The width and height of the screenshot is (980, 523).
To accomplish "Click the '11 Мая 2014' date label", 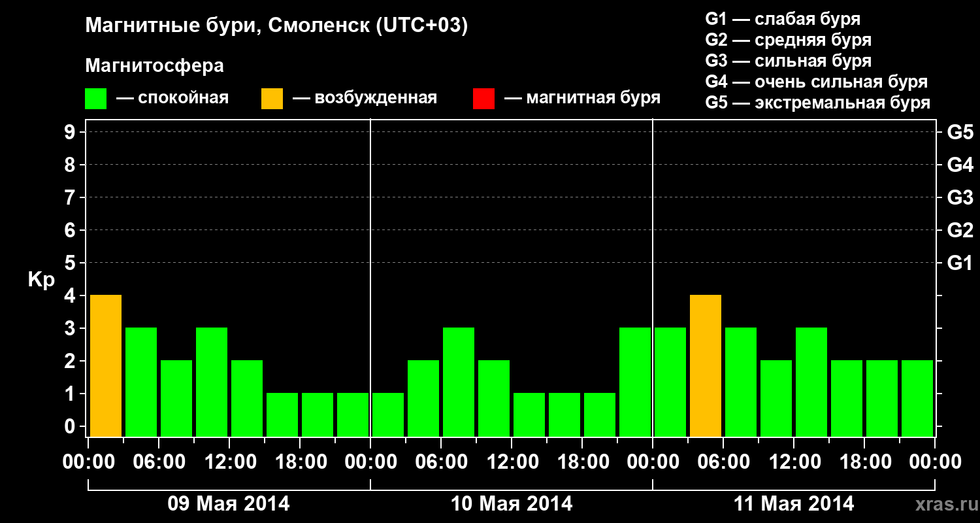I will [x=794, y=504].
